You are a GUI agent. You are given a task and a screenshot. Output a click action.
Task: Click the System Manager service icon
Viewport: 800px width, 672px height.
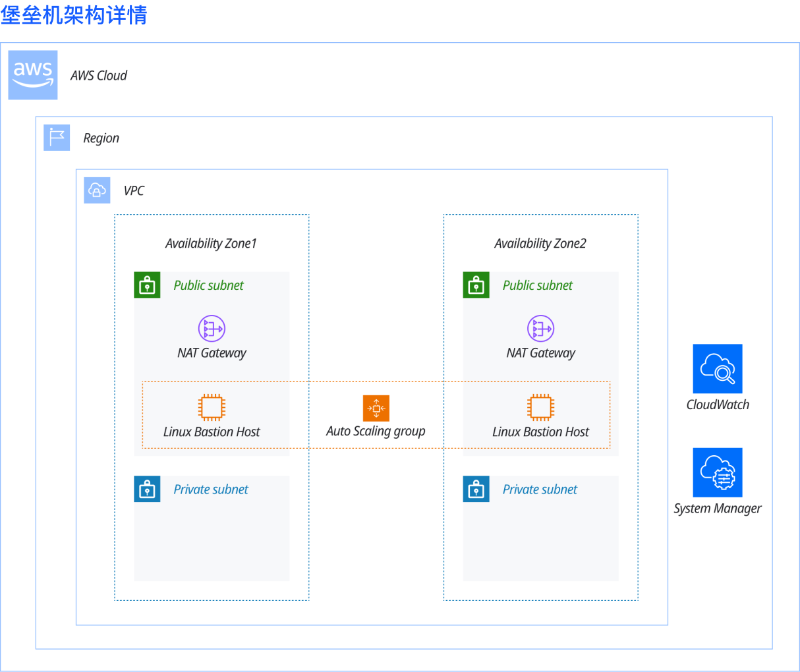718,472
